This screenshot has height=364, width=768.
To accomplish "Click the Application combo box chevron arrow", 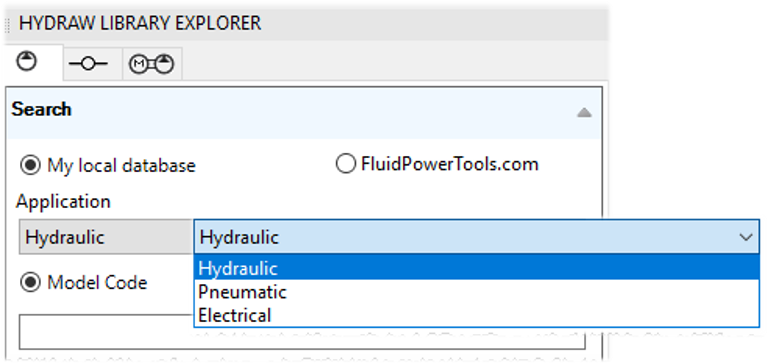I will [x=746, y=238].
